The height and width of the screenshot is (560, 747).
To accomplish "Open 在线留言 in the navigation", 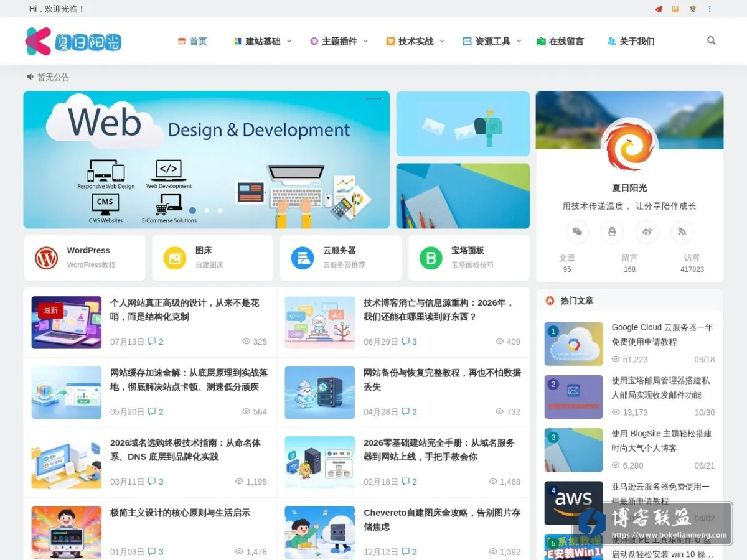I will pos(560,41).
